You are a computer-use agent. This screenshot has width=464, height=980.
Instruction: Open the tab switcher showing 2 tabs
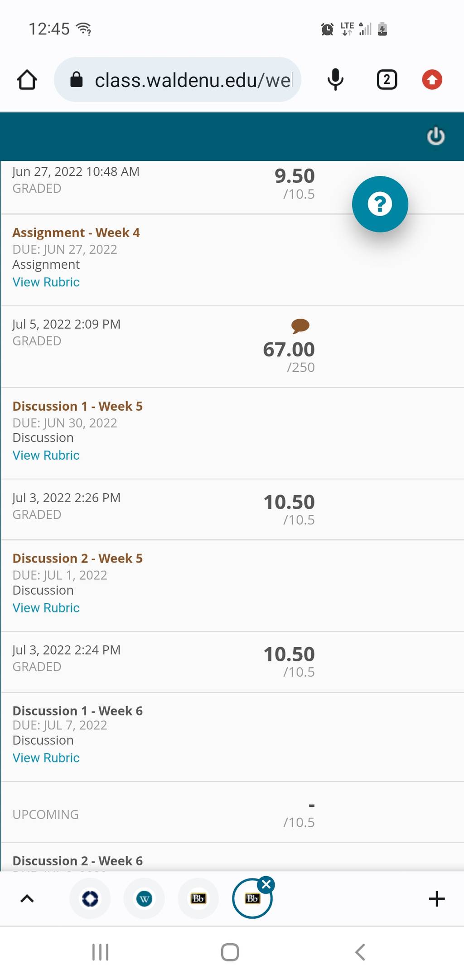coord(387,80)
